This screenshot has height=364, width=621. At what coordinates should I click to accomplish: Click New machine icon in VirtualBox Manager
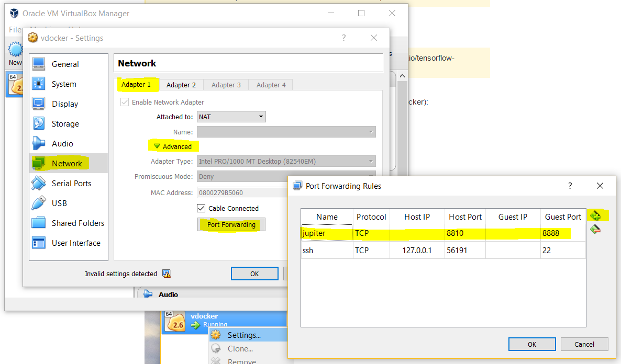pyautogui.click(x=15, y=50)
